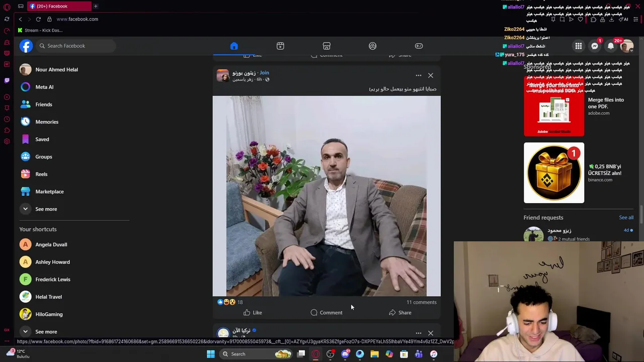
Task: Open the Opera GX menu logo
Action: pos(7,7)
